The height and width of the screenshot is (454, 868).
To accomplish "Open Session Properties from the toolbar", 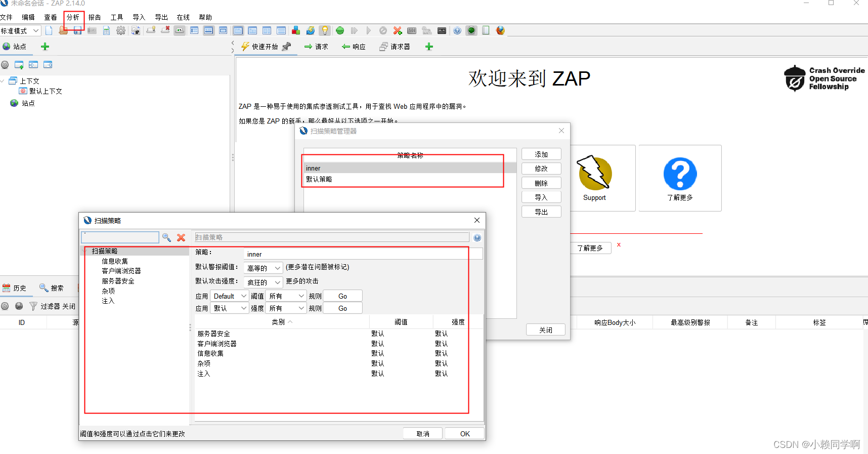I will coord(107,31).
